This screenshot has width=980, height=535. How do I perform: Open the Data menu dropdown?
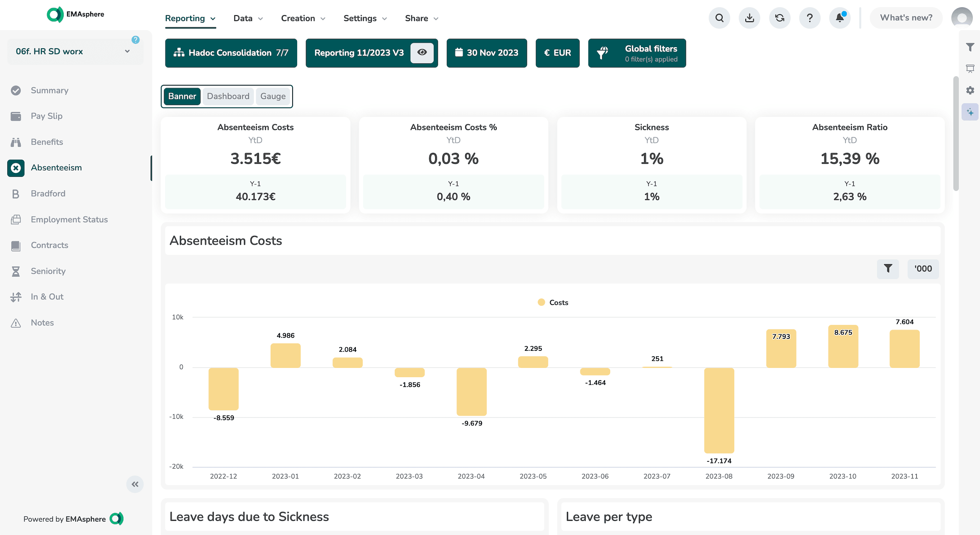point(248,18)
